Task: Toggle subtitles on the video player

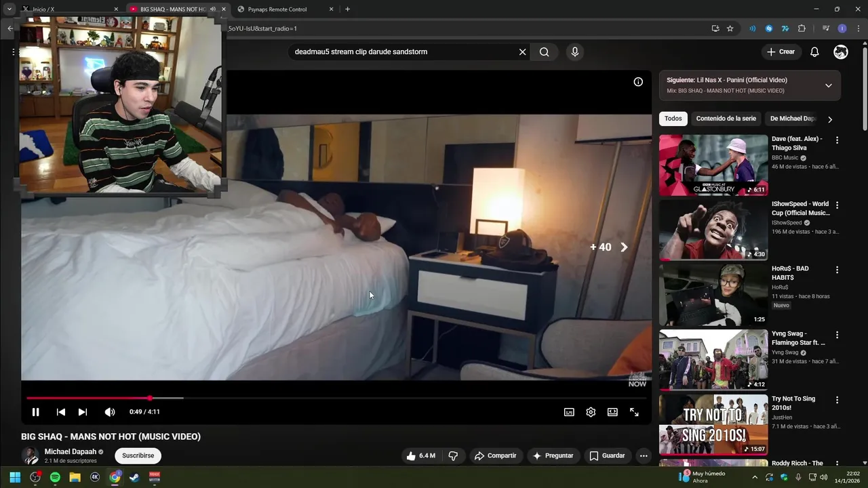Action: pyautogui.click(x=570, y=412)
